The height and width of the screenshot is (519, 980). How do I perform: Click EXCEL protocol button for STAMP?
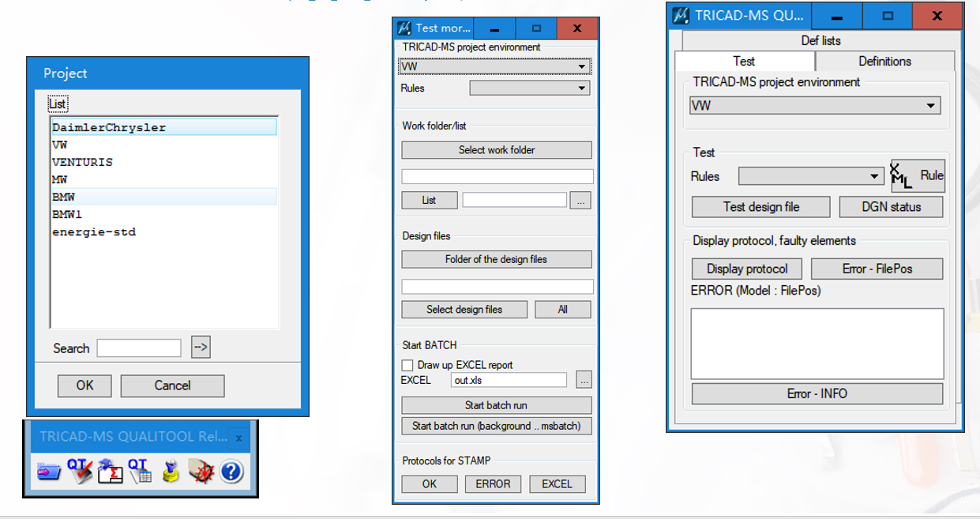coord(557,483)
